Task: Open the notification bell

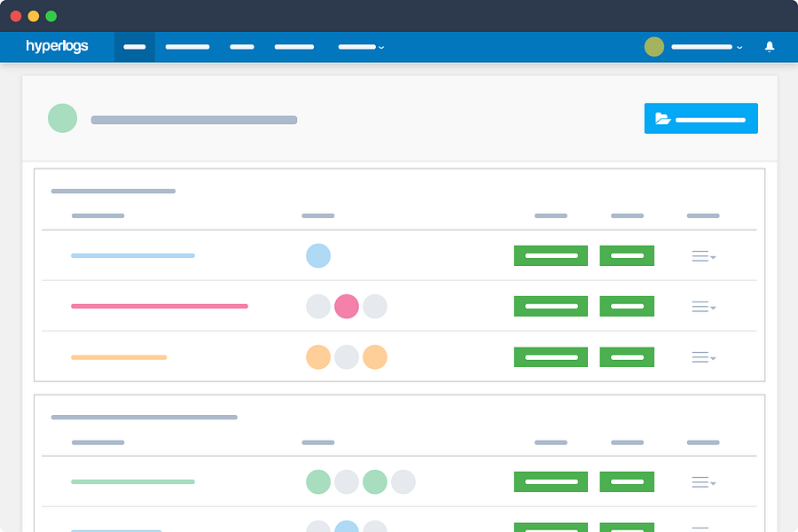Action: coord(770,47)
